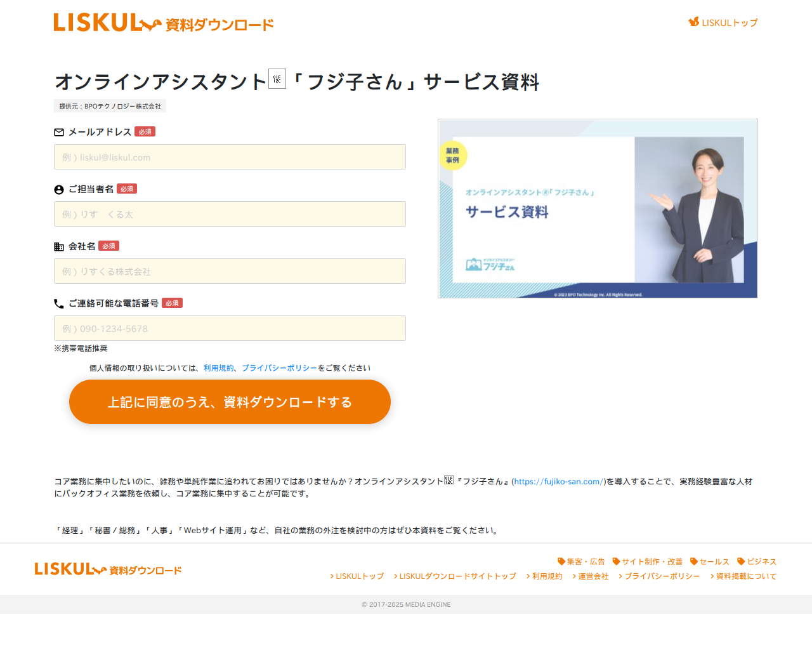Click the envelope icon next to メールアドレス
The image size is (812, 650).
click(x=59, y=132)
